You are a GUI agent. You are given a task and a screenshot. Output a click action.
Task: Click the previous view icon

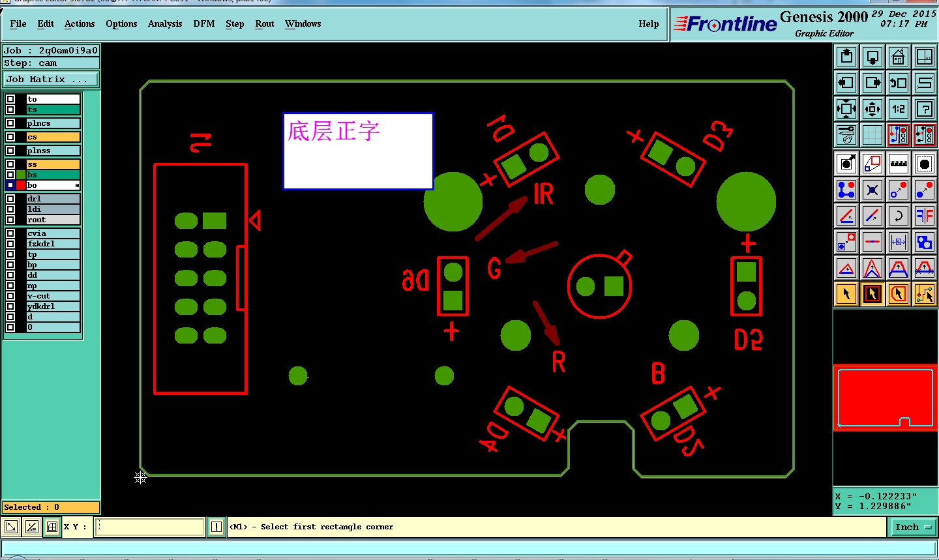[899, 83]
